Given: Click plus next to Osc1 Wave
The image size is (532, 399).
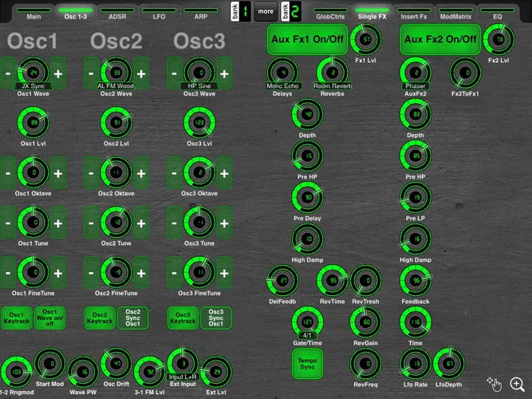Looking at the screenshot, I should tap(58, 73).
